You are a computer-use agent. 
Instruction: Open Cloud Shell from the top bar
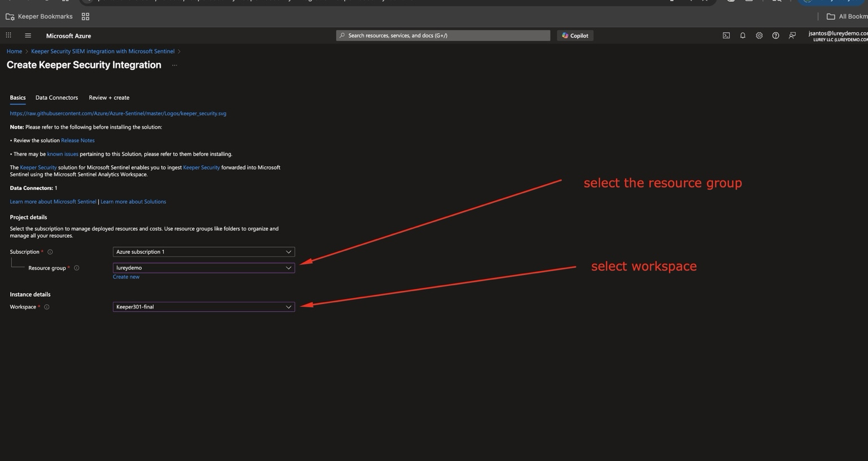click(x=726, y=36)
